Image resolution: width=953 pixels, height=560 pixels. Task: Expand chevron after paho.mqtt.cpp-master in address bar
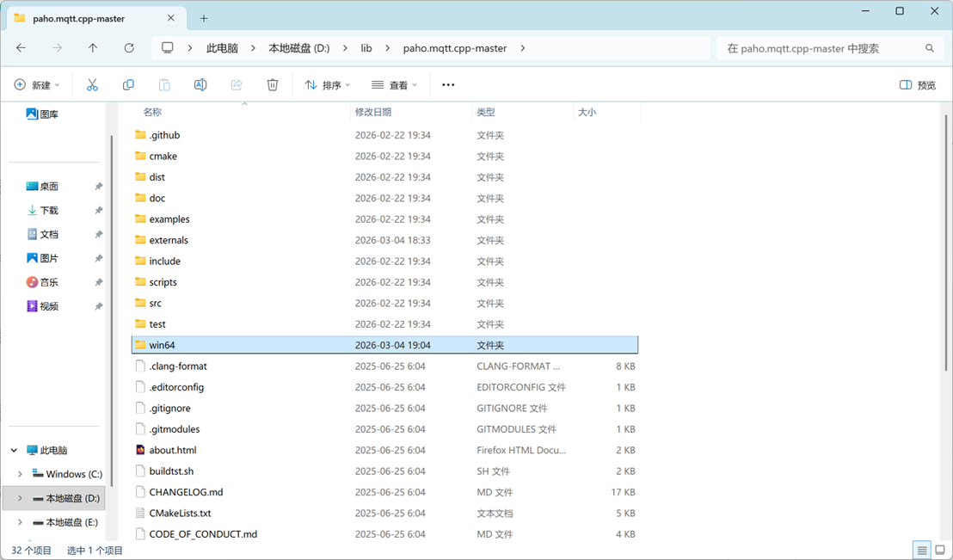(523, 48)
